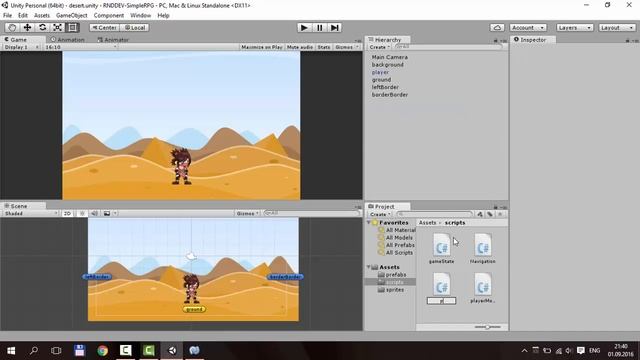
Task: Open the Layers dropdown
Action: (x=574, y=28)
